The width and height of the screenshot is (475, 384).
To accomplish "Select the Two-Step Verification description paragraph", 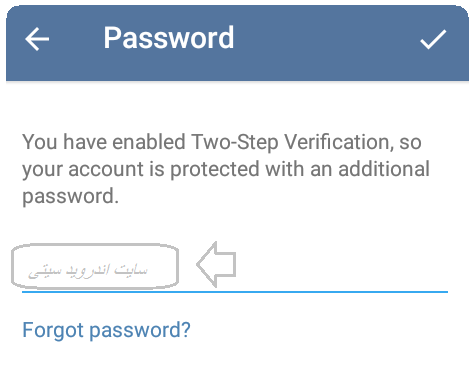I will pyautogui.click(x=226, y=169).
